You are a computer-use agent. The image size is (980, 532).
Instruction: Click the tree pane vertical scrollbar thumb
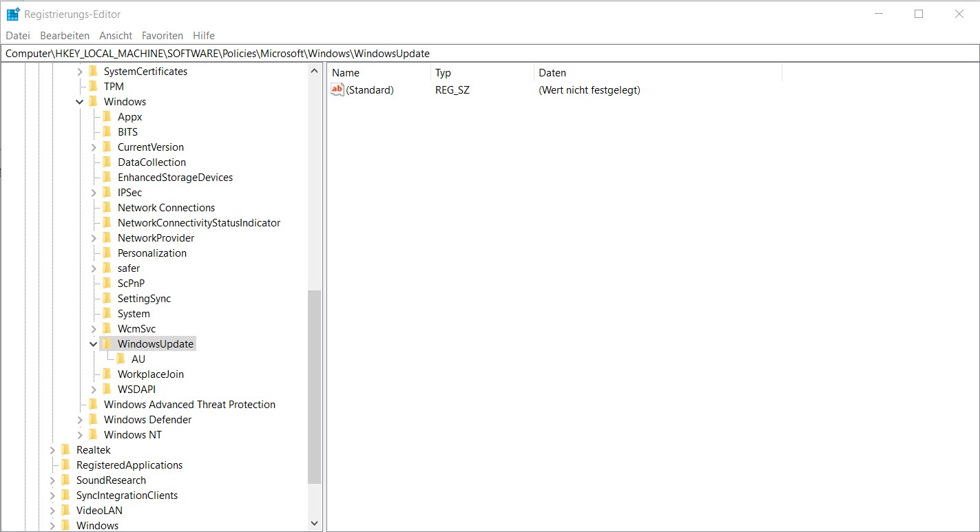click(x=315, y=387)
